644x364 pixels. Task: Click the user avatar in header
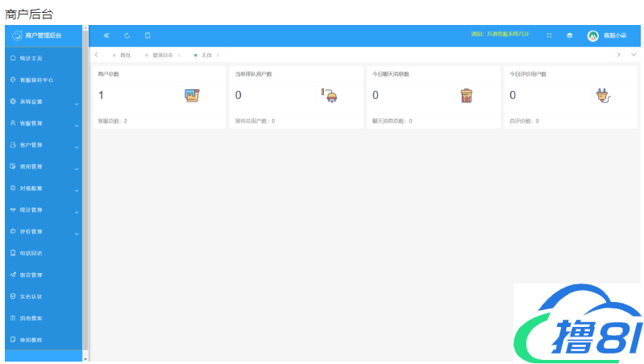(593, 35)
